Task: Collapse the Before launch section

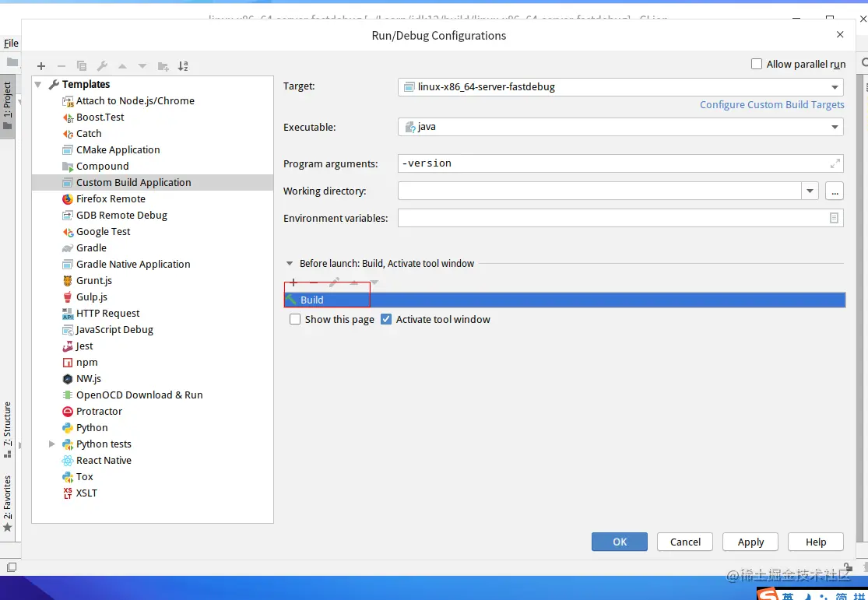Action: pos(290,264)
